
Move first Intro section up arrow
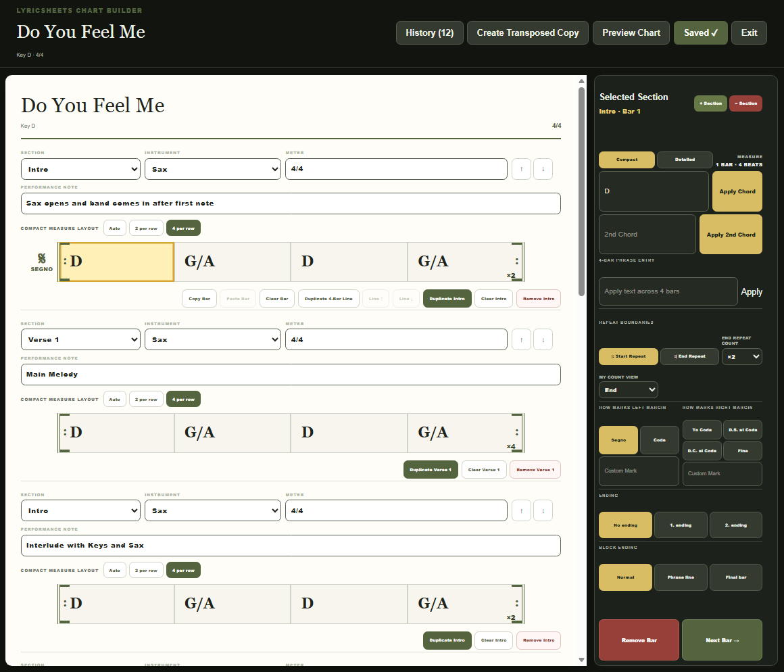pos(521,169)
